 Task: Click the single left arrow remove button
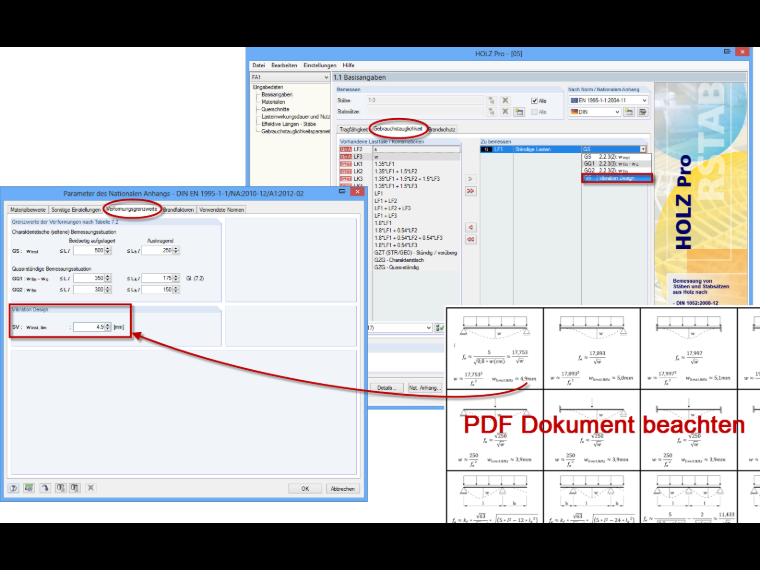pos(470,227)
